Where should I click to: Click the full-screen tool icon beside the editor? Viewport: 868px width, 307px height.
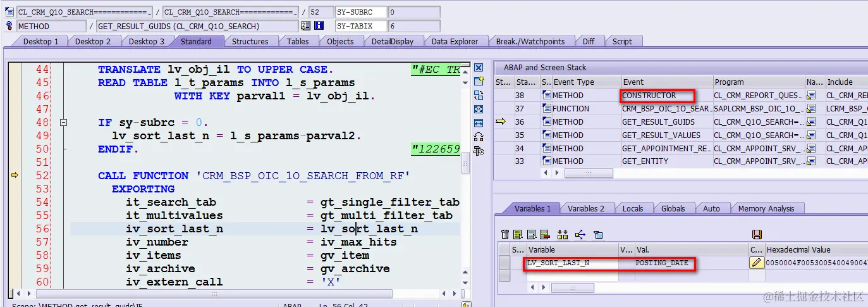pos(479,109)
